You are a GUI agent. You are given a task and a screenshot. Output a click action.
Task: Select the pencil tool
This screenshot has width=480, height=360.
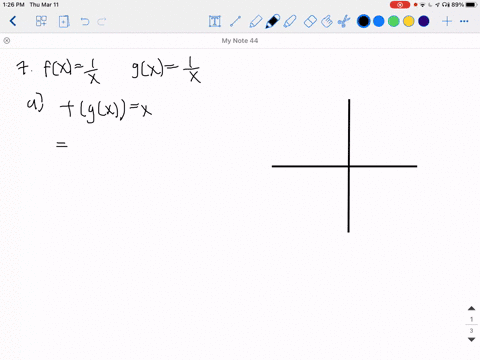coord(255,22)
